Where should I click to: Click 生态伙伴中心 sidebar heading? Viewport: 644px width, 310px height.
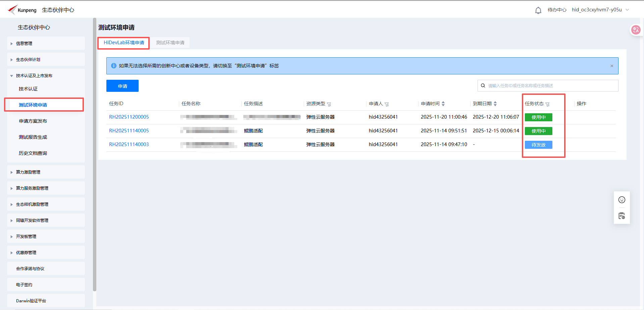[x=34, y=27]
